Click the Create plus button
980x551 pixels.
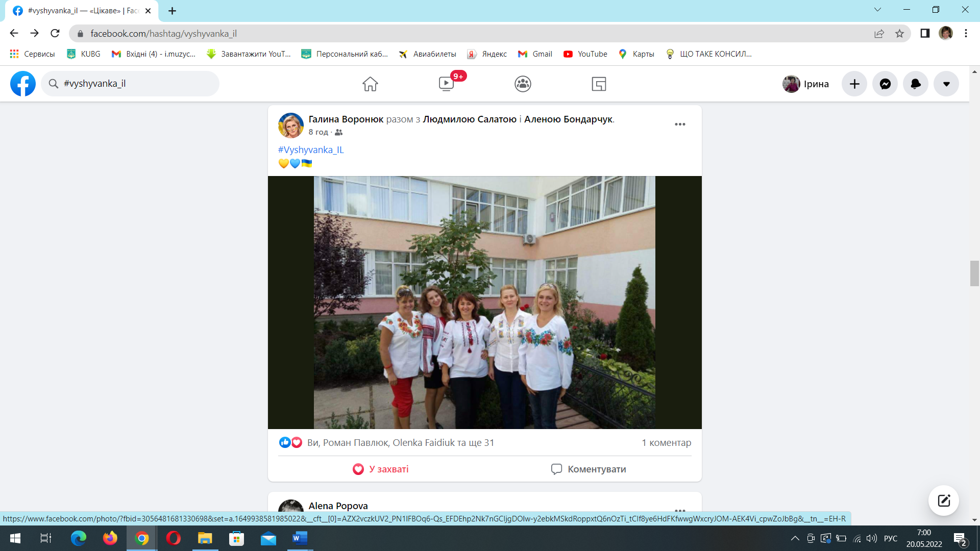pyautogui.click(x=854, y=84)
